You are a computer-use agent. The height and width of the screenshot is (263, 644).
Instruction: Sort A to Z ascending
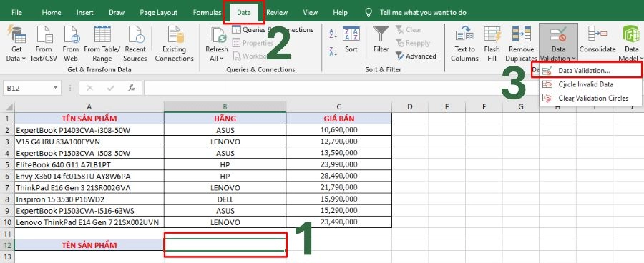333,34
